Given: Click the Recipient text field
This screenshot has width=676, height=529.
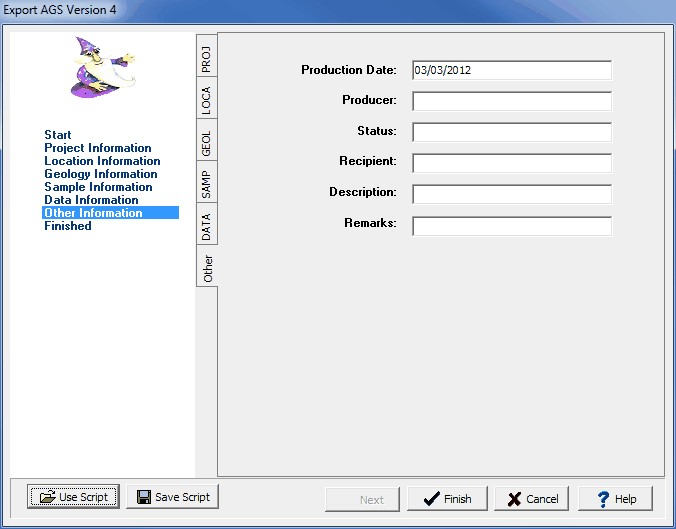Looking at the screenshot, I should pyautogui.click(x=511, y=162).
